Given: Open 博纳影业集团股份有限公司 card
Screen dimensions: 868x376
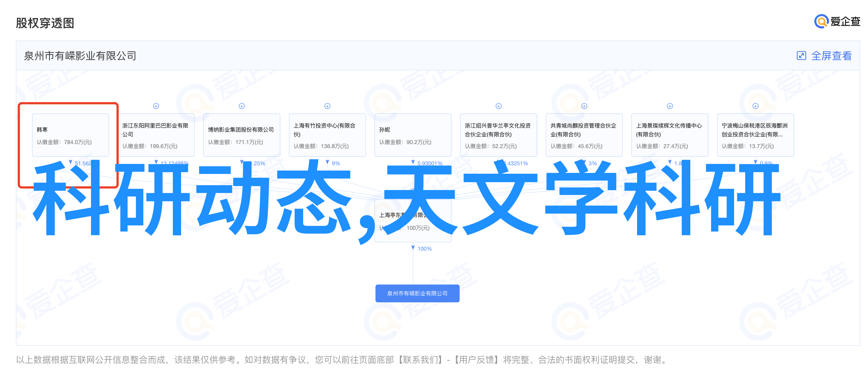Looking at the screenshot, I should (242, 135).
